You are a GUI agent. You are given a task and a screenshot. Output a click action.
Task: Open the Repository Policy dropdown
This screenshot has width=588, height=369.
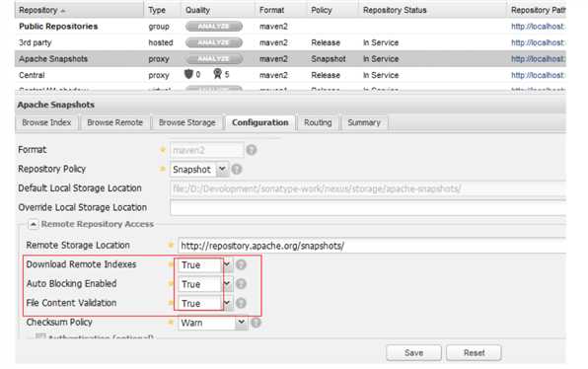(x=222, y=169)
